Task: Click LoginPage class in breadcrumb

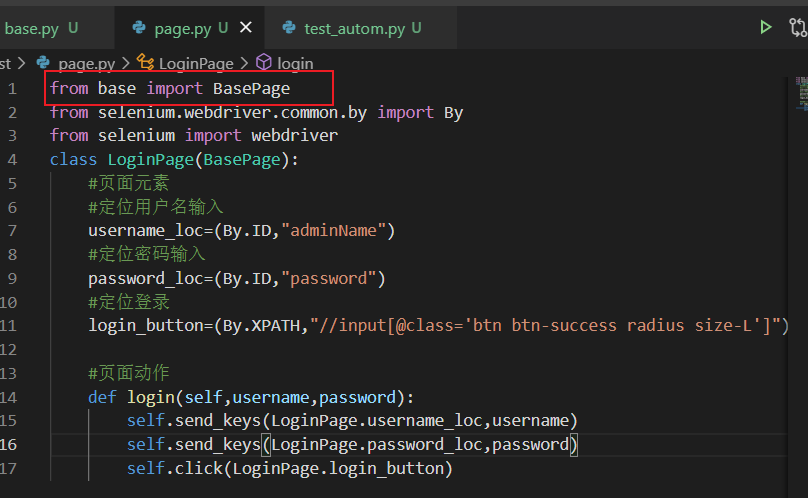Action: click(196, 63)
